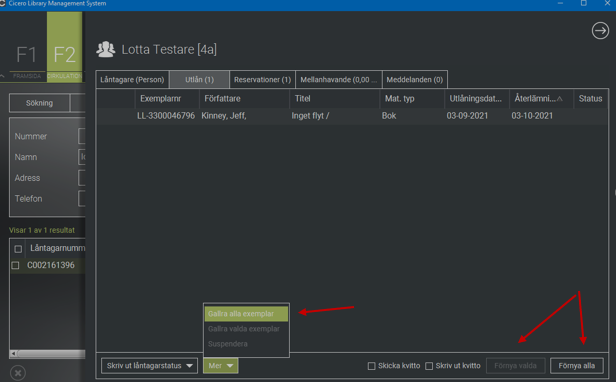
Task: Switch to the Meddelanden (0) tab
Action: click(414, 79)
